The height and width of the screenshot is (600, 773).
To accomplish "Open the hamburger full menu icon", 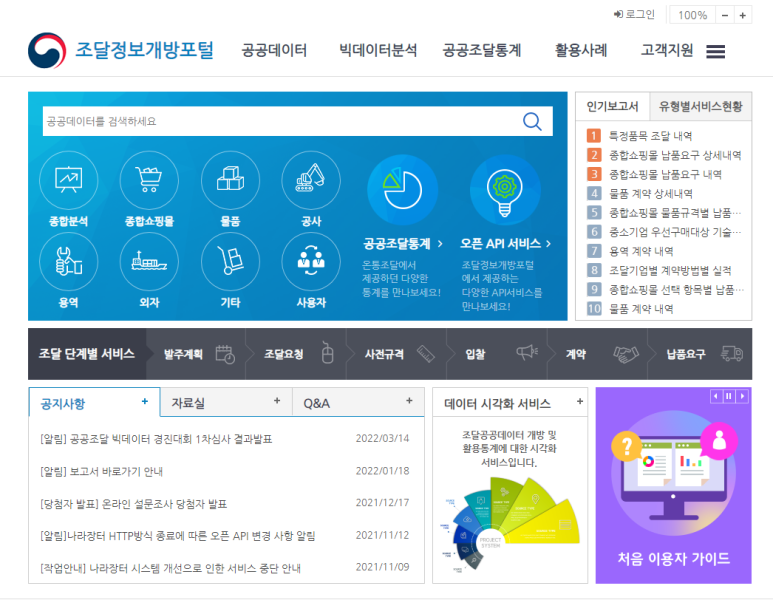I will (715, 51).
